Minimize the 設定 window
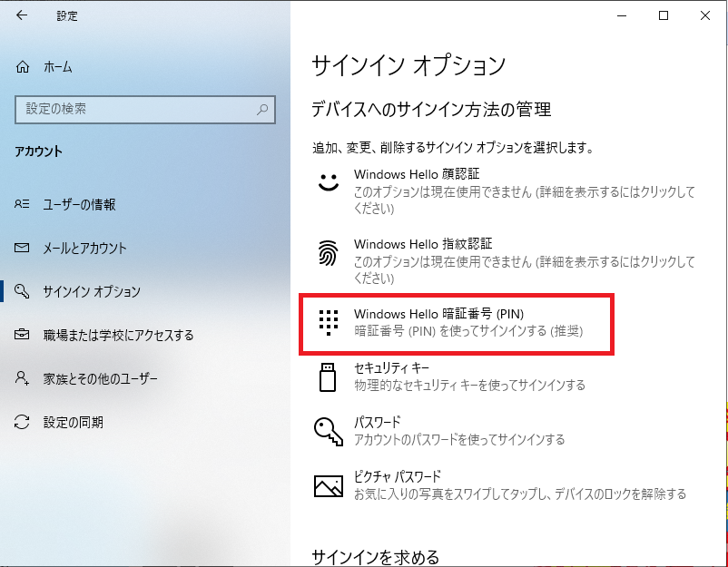This screenshot has height=567, width=728. coord(622,15)
